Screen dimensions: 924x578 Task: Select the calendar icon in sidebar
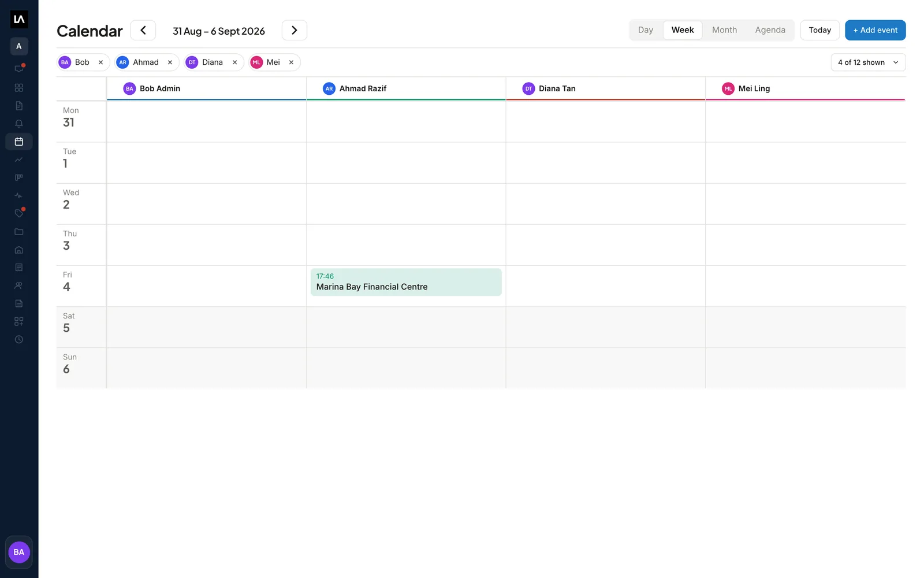click(x=19, y=142)
